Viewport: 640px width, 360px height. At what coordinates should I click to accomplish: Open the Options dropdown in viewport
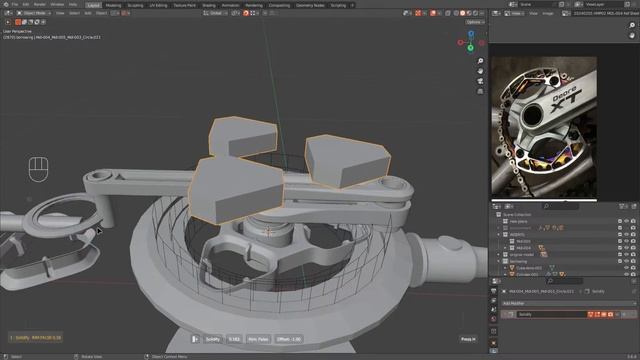[x=475, y=22]
